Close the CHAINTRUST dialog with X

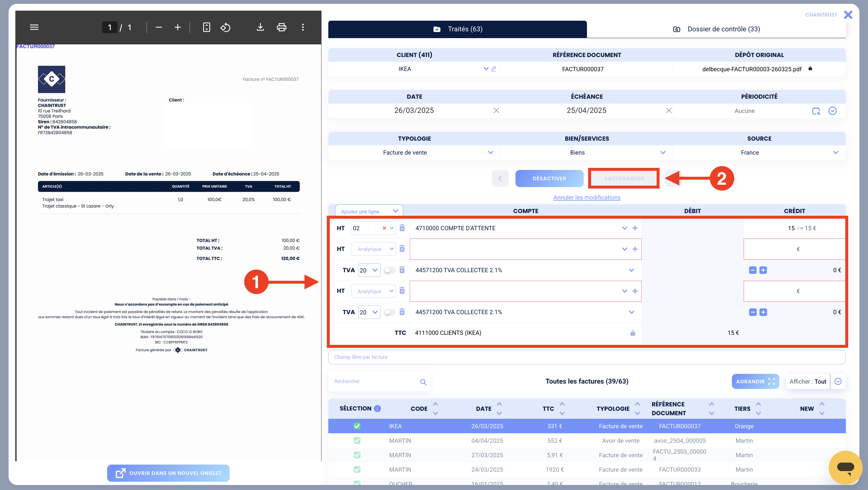coord(848,15)
